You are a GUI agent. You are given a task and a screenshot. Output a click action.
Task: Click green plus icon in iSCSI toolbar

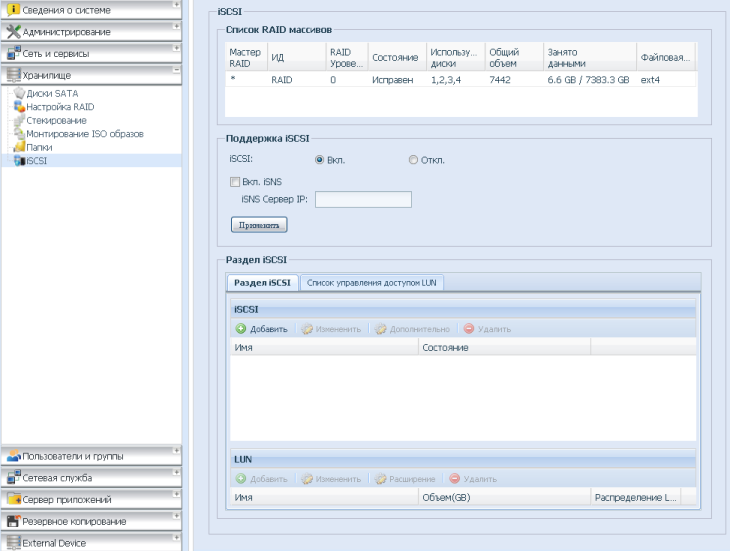click(241, 329)
